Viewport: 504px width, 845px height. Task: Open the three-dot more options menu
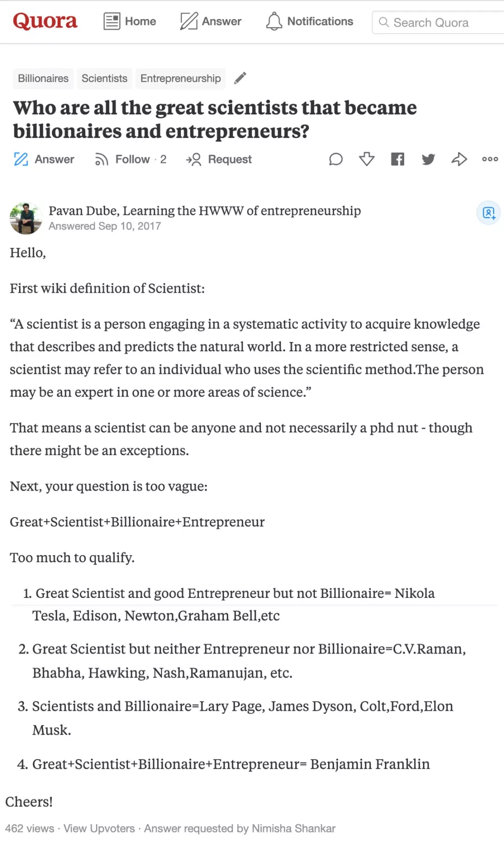pos(490,159)
